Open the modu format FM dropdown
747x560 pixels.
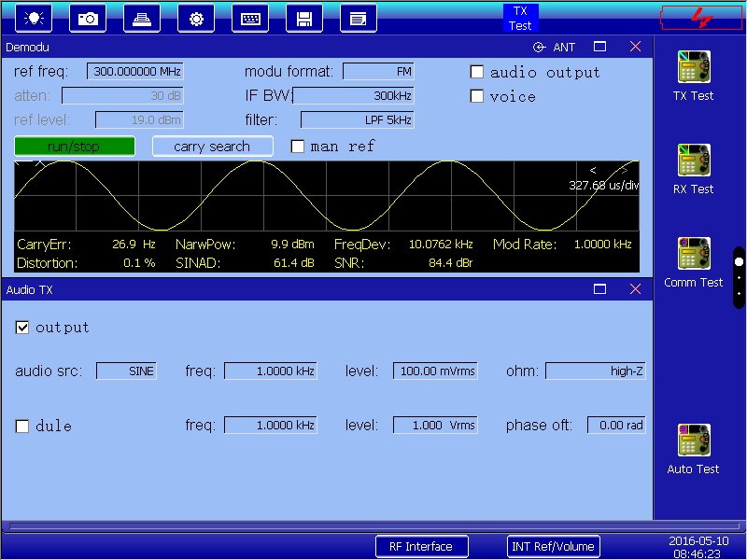(378, 72)
